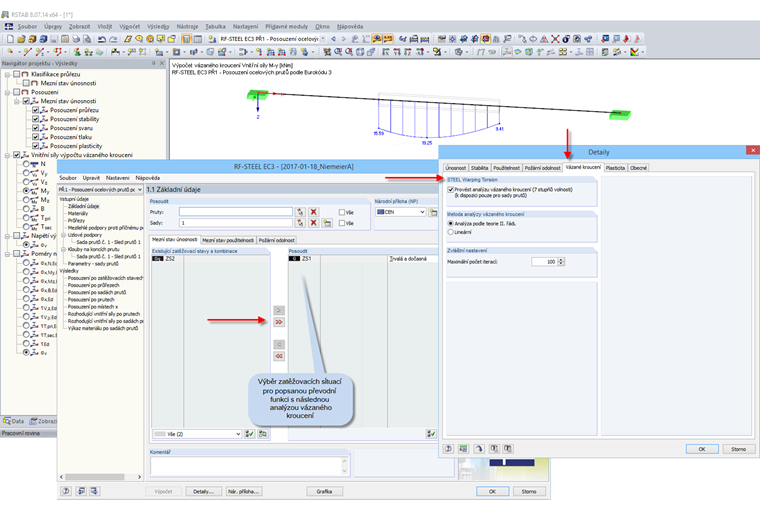This screenshot has width=760, height=509.
Task: Click the Undo arrow icon in toolbar
Action: pos(102,39)
